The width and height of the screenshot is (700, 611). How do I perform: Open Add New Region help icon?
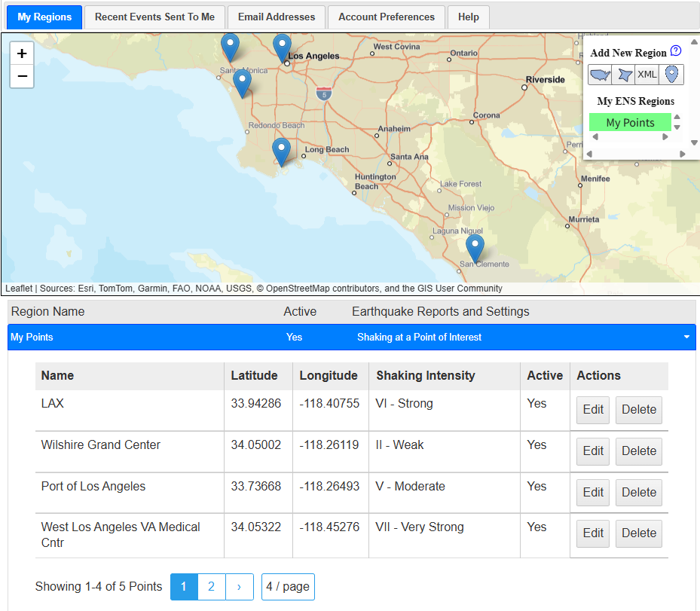676,51
